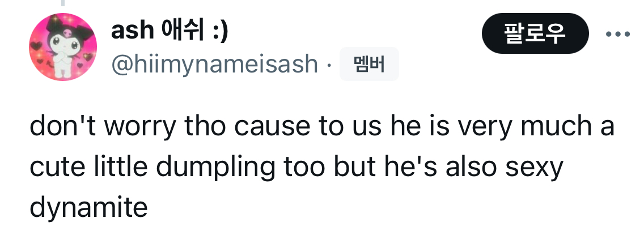Click the word "dynamite" in the tweet
The width and height of the screenshot is (644, 235).
(x=88, y=208)
